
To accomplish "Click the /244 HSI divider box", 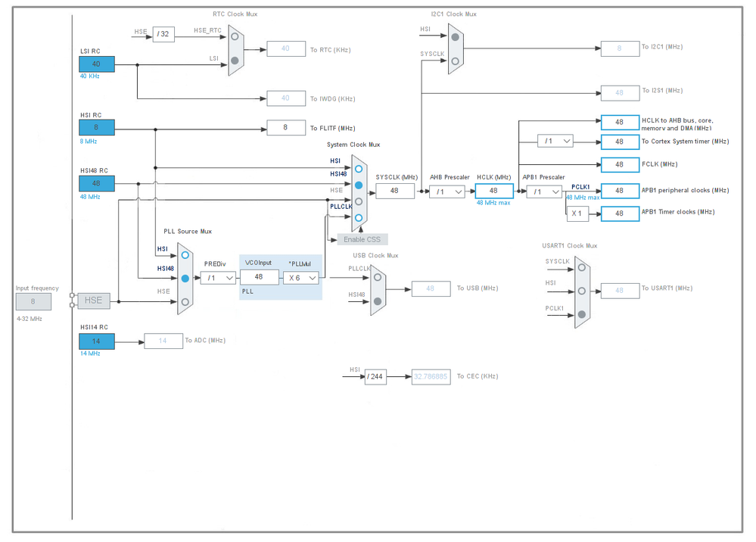I will 375,377.
